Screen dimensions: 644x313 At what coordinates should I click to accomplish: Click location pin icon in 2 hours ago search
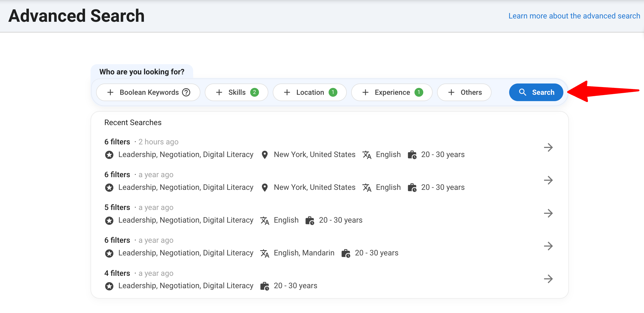pos(265,155)
